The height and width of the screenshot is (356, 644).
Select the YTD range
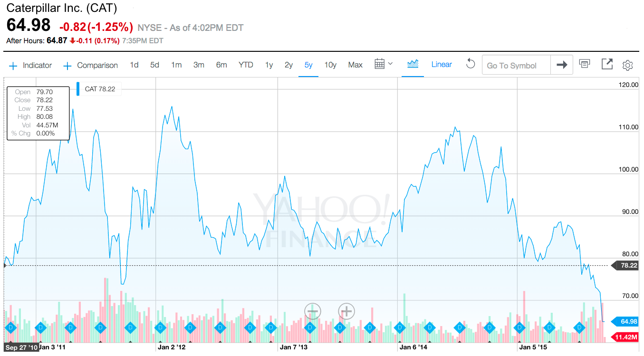[246, 65]
